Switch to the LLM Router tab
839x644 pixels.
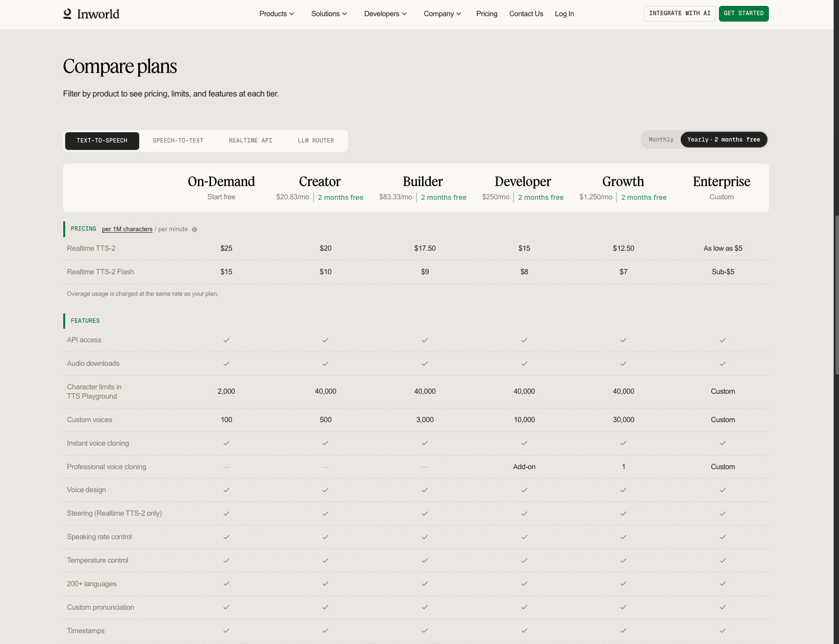click(316, 141)
